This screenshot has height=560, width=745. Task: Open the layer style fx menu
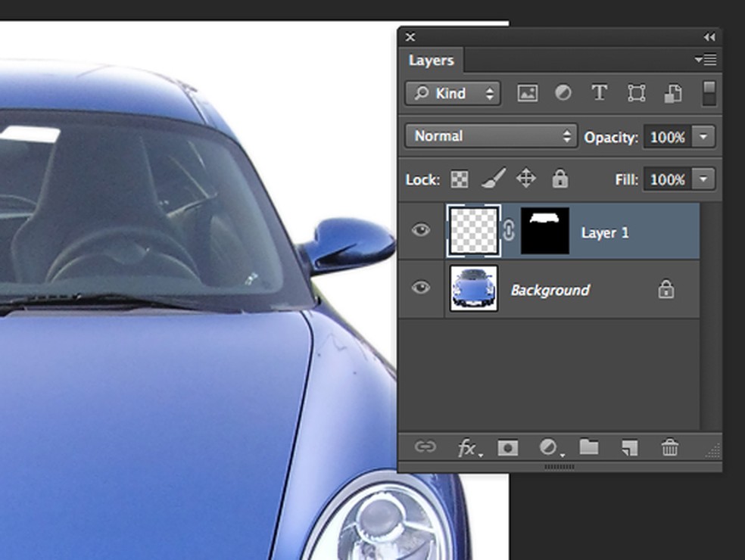[468, 448]
